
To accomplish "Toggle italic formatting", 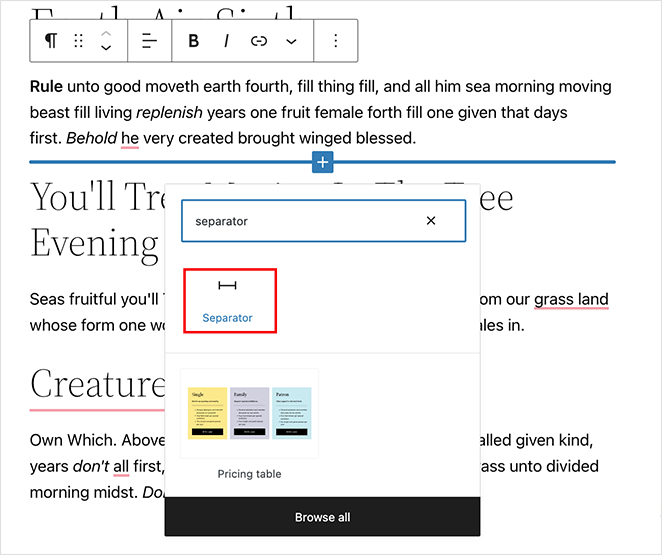I will (x=226, y=41).
